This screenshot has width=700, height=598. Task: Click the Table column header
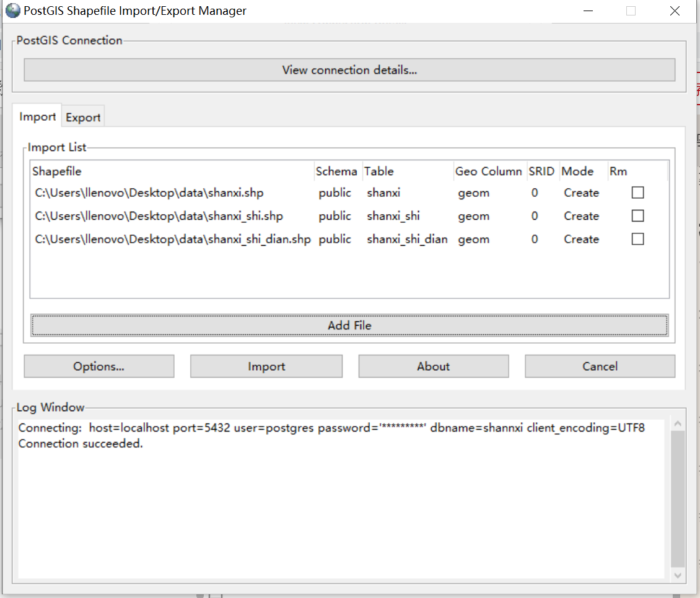(x=408, y=171)
